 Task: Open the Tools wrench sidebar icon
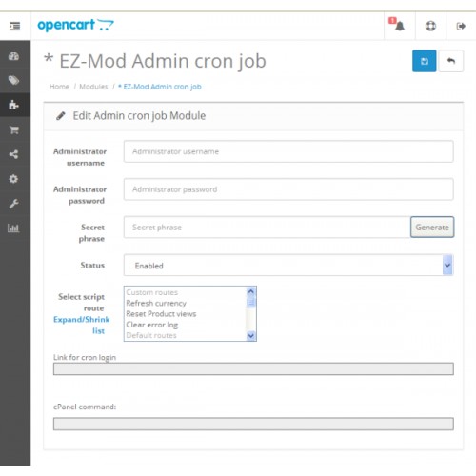(13, 204)
